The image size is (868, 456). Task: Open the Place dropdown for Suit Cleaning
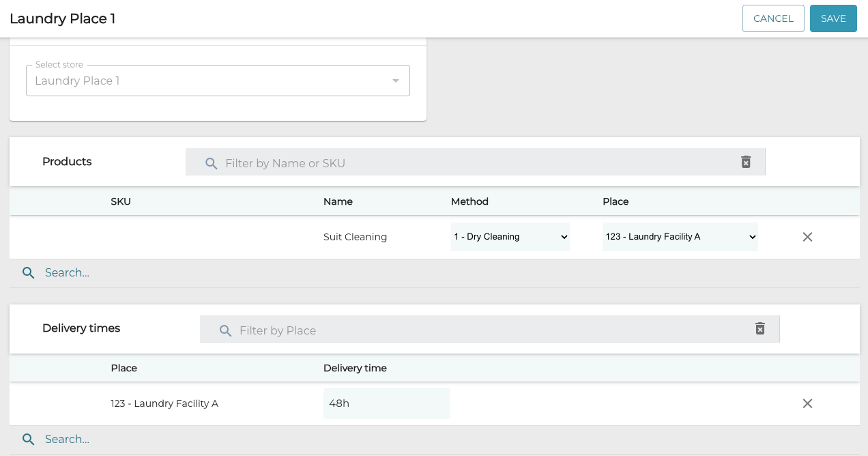click(680, 236)
